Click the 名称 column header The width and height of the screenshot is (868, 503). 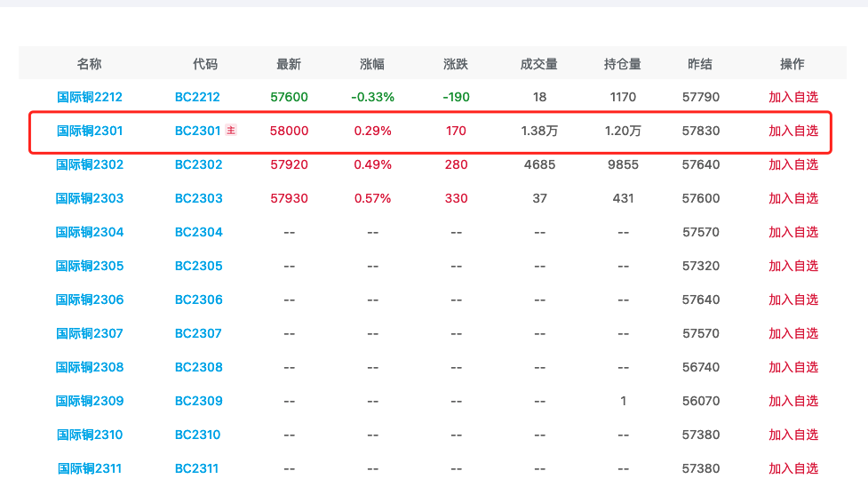coord(89,64)
